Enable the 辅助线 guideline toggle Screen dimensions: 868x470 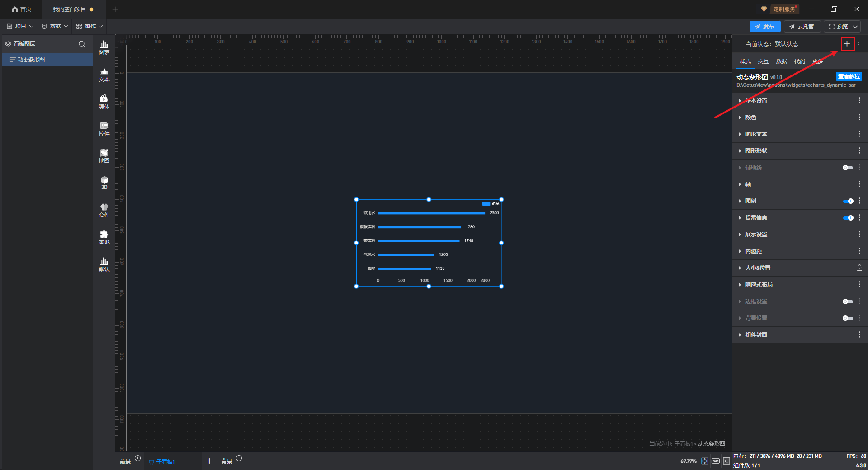848,168
